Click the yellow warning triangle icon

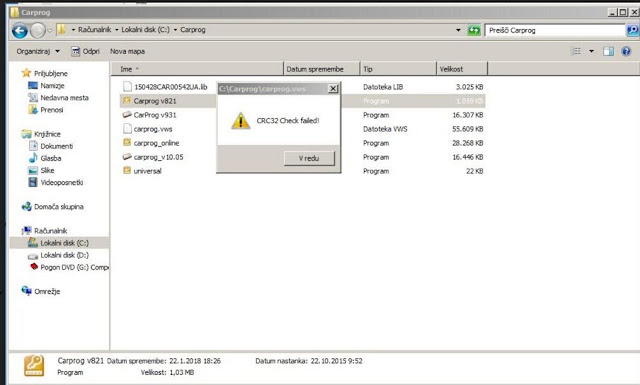click(x=240, y=121)
